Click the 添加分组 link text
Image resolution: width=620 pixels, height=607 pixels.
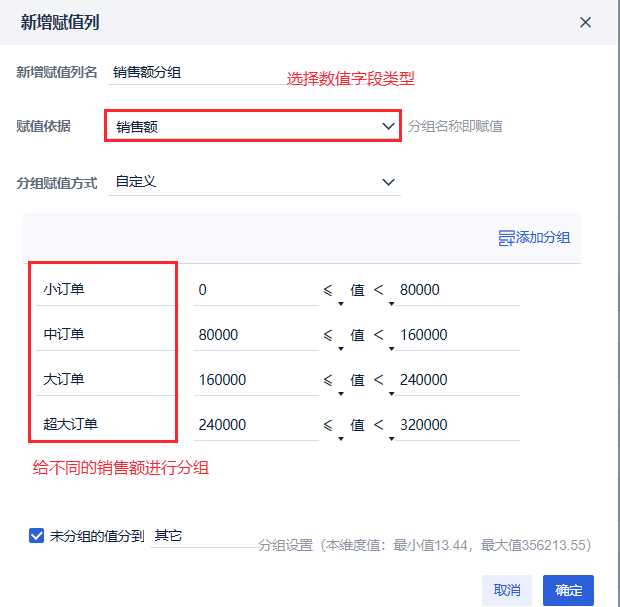pyautogui.click(x=542, y=237)
